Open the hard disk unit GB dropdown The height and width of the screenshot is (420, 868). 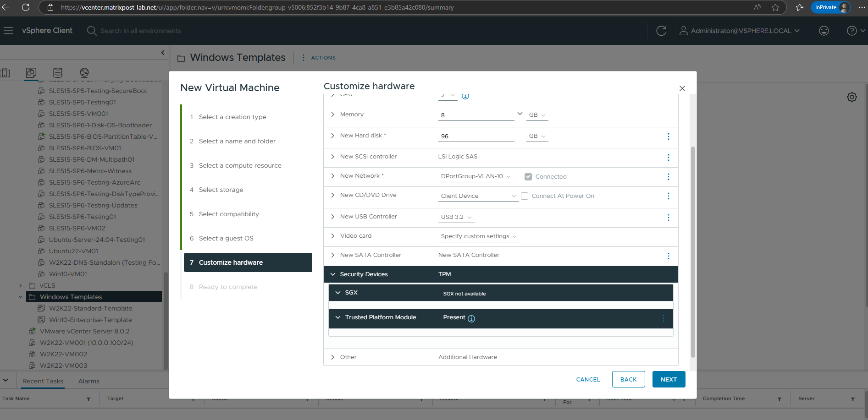click(x=537, y=136)
